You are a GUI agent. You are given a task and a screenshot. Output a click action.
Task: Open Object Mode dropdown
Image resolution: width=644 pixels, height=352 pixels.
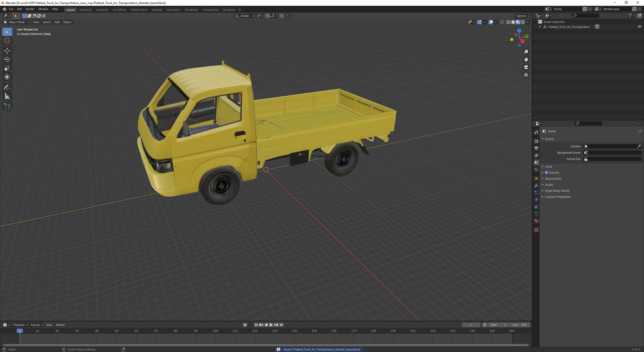point(16,22)
